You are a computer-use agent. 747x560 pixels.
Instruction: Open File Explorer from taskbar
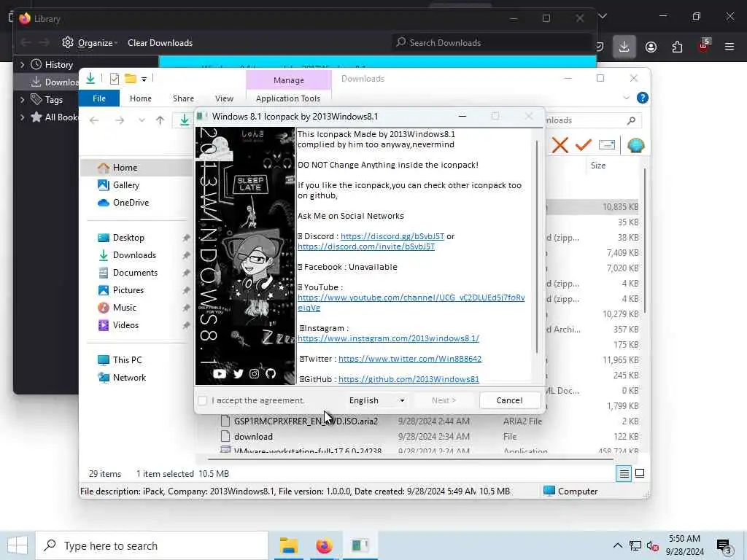tap(289, 545)
